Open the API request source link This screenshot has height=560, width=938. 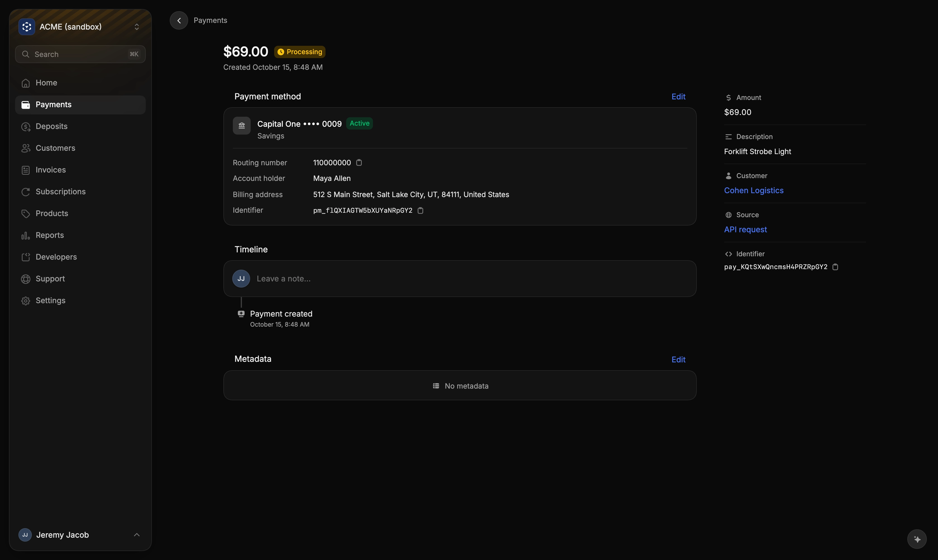coord(745,229)
